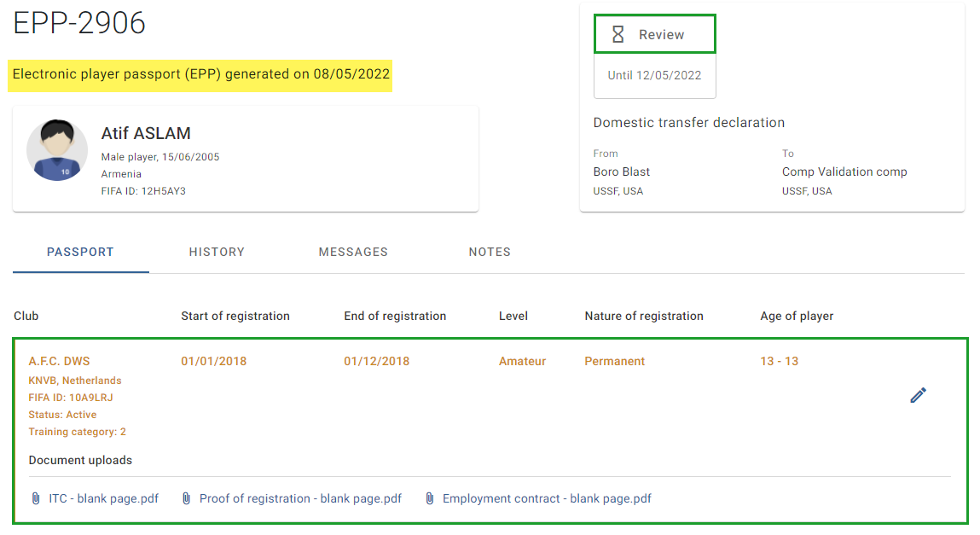Switch to the HISTORY tab
Image resolution: width=980 pixels, height=535 pixels.
point(217,252)
